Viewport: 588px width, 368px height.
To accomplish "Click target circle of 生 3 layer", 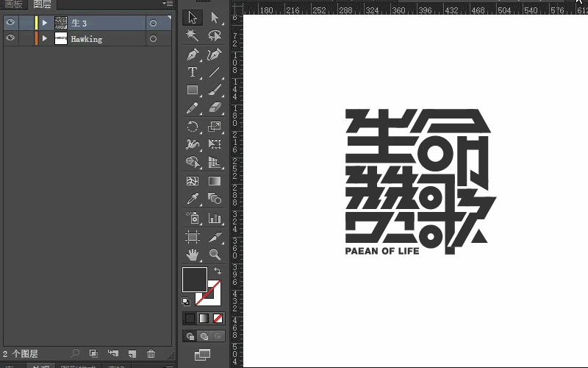I will [153, 24].
